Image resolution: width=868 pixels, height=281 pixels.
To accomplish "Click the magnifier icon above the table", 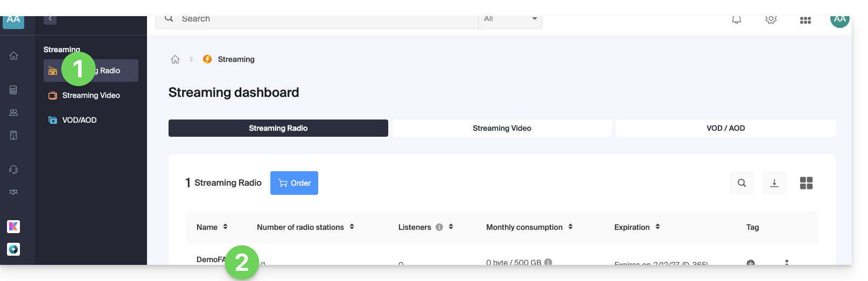I will coord(741,183).
